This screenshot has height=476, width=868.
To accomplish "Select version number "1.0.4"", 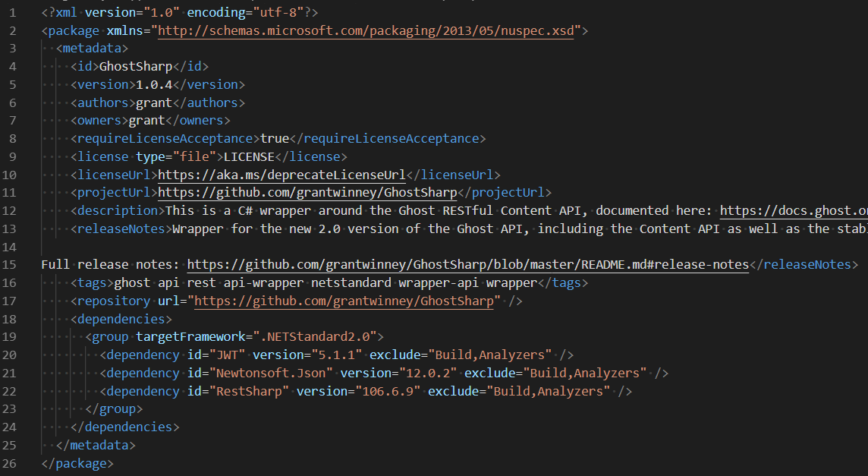I will pyautogui.click(x=154, y=85).
